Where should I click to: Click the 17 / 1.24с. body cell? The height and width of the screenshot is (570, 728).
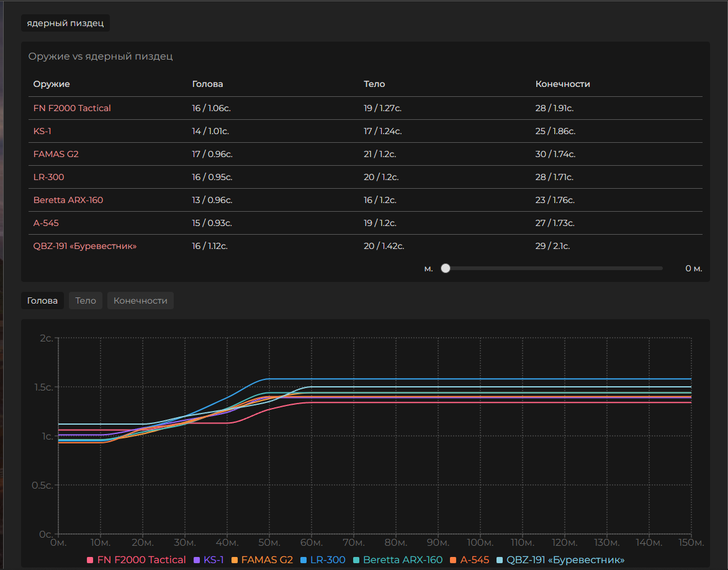point(382,131)
